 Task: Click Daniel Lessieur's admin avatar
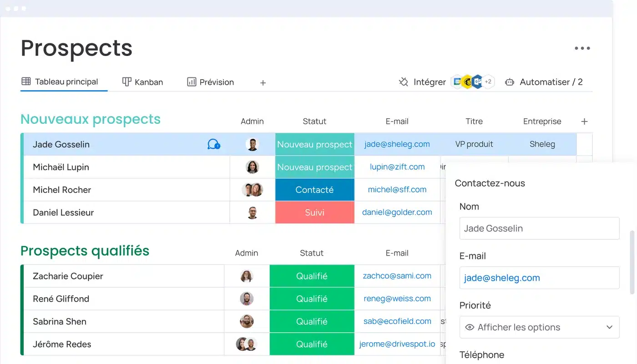pos(252,212)
